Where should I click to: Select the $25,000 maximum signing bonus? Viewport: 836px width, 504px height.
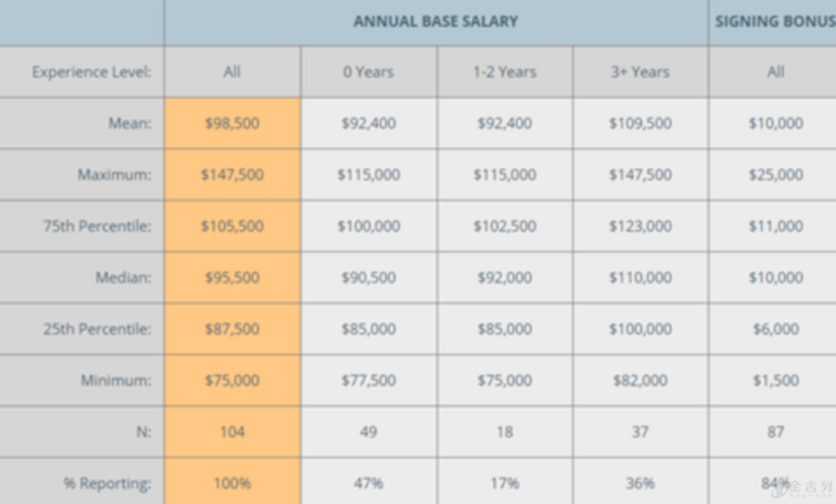[x=776, y=174]
